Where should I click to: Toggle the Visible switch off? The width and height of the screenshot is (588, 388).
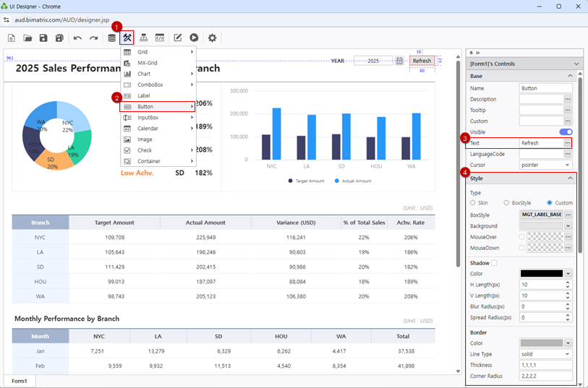point(566,132)
